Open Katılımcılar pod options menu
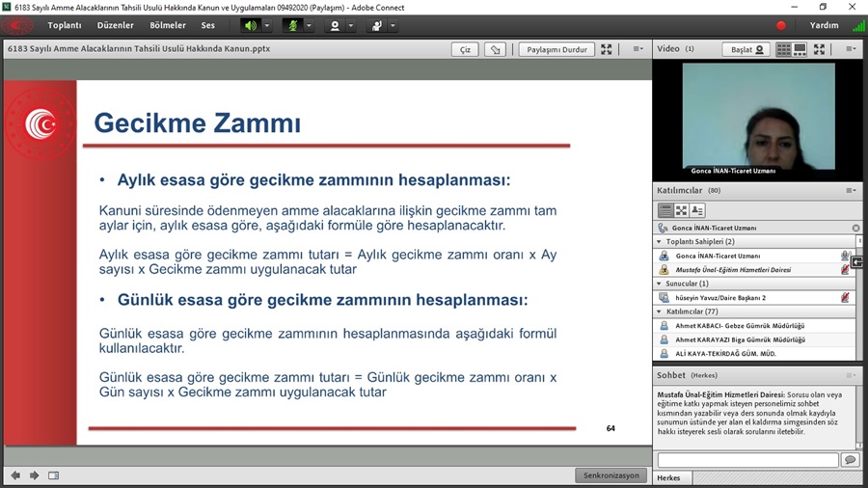This screenshot has width=868, height=488. point(851,190)
